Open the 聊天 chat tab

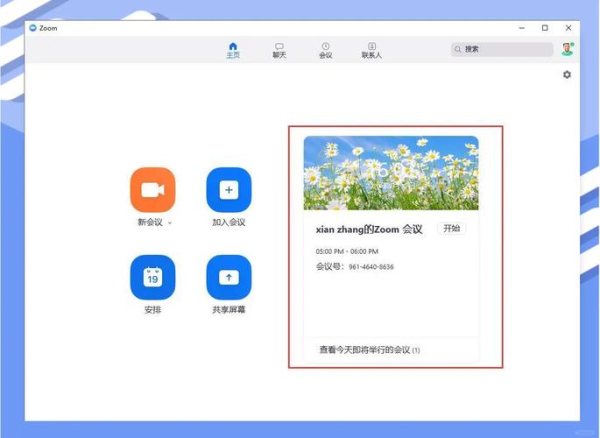click(x=279, y=50)
